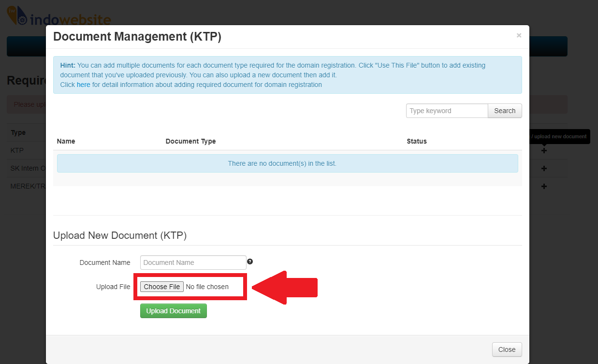Click the plus icon in the MEREK row
Screen dimensions: 598x364
(544, 186)
